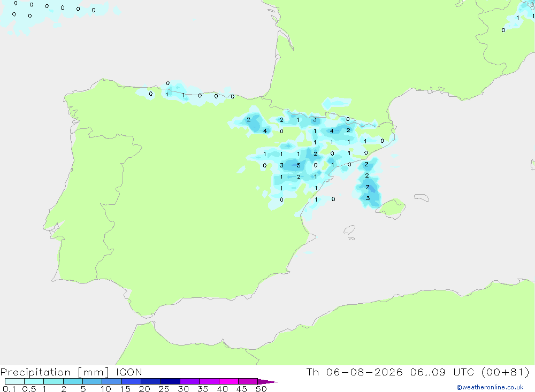This screenshot has height=392, width=535.
Task: Pick the 40–45 mm magenta legend swatch
Action: [x=228, y=381]
